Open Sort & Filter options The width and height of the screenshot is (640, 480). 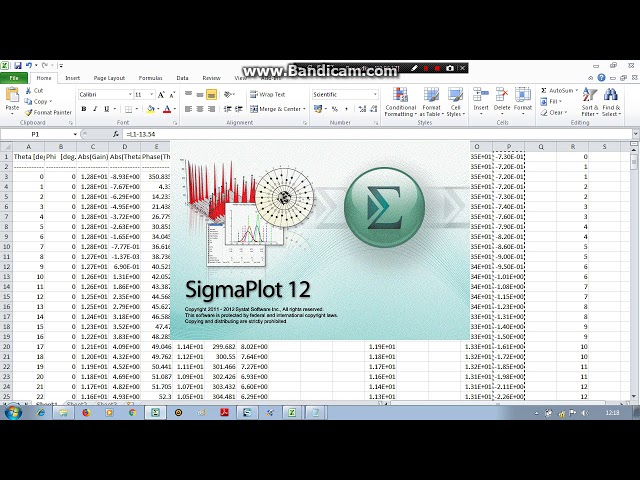(x=590, y=102)
